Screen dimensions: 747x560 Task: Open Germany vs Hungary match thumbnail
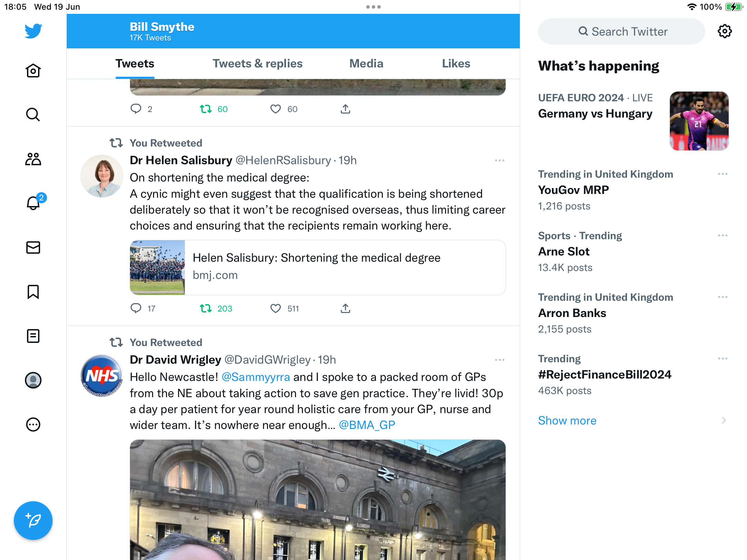[699, 121]
